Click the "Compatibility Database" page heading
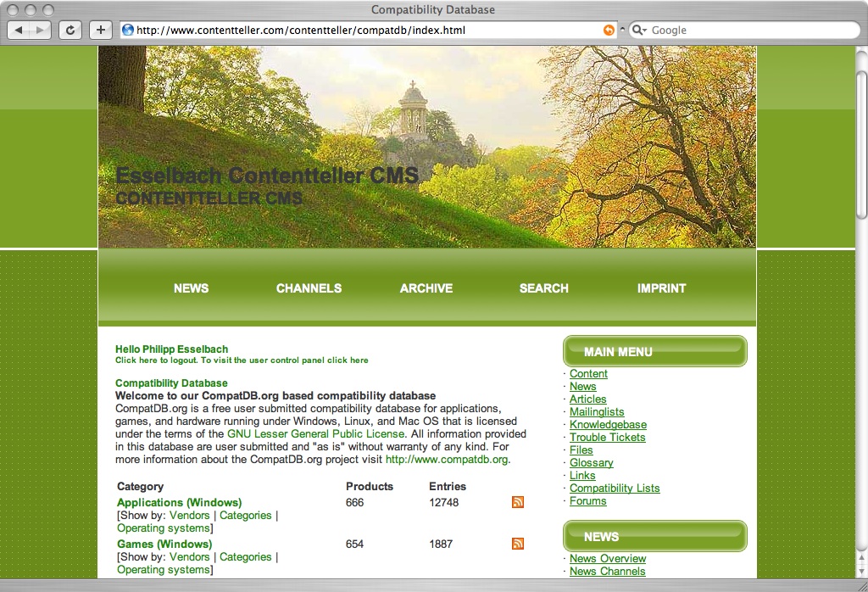 coord(171,383)
